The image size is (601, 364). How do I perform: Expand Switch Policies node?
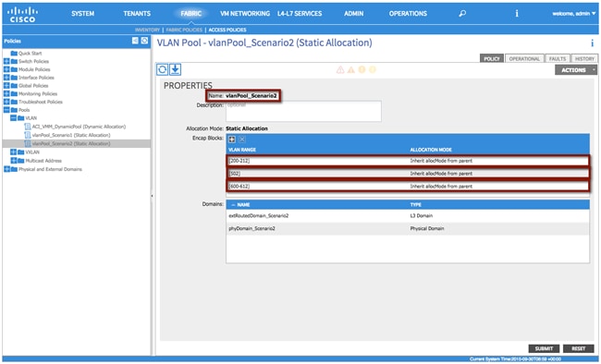coord(6,61)
